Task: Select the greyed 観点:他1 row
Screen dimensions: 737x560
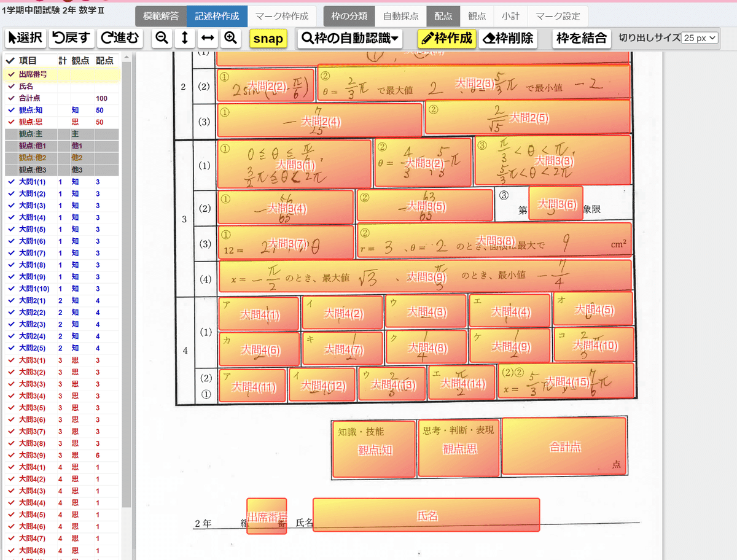Action: coord(61,146)
